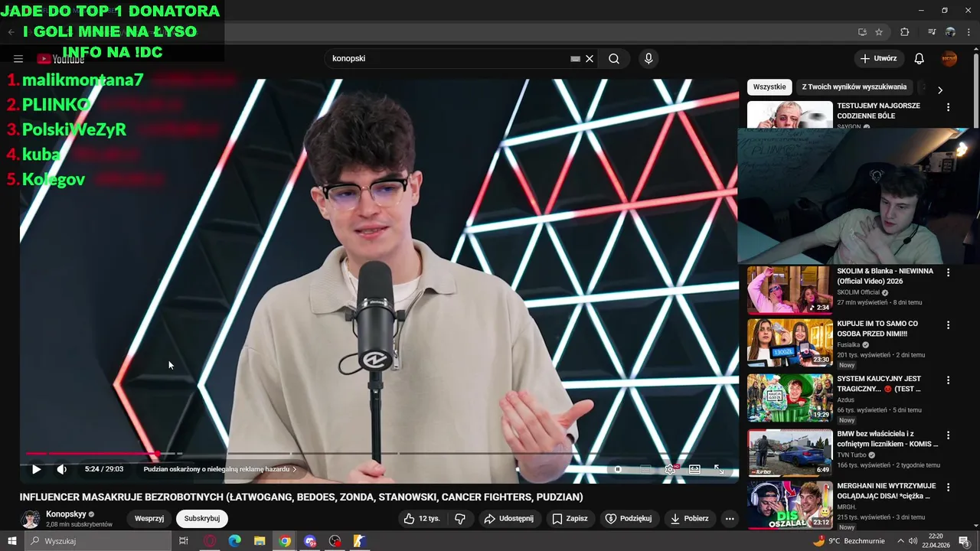Open options for the 'KUPUJE IM TO SAMO' video
The height and width of the screenshot is (551, 980).
949,324
